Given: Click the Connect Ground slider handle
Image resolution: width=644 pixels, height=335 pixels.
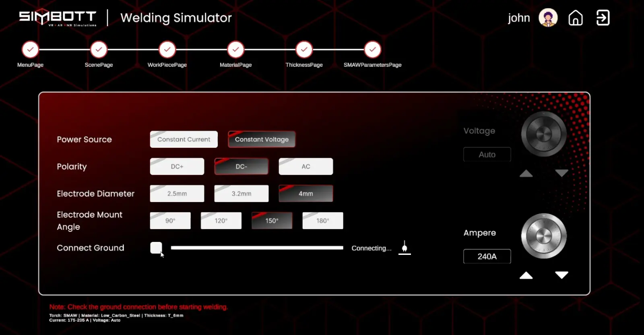Looking at the screenshot, I should 156,248.
